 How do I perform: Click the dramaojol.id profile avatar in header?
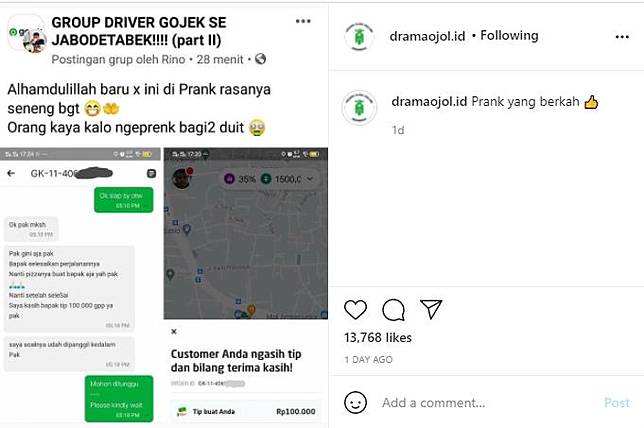pyautogui.click(x=359, y=37)
